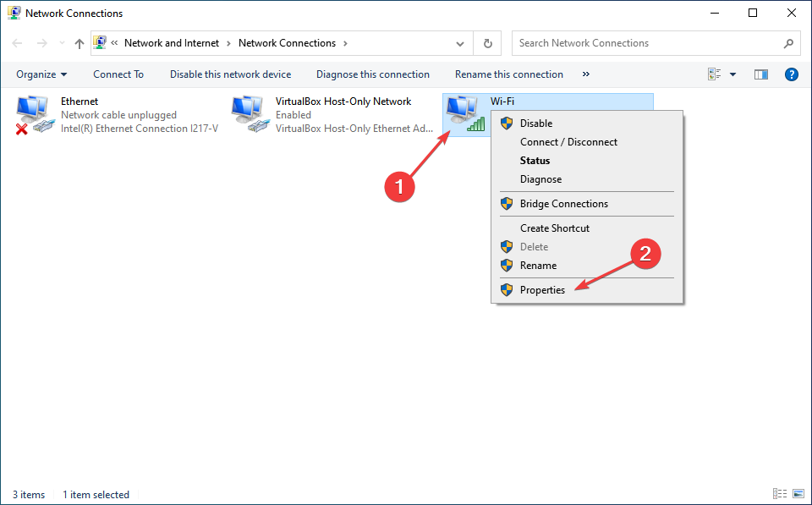Screen dimensions: 812x505
Task: Expand the address bar history dropdown
Action: click(x=460, y=44)
